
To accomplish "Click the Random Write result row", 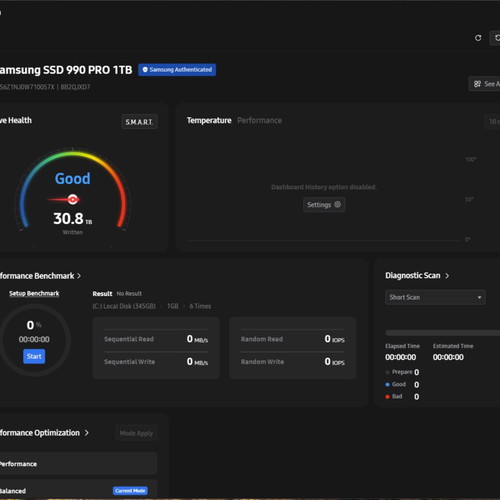I will pyautogui.click(x=293, y=362).
